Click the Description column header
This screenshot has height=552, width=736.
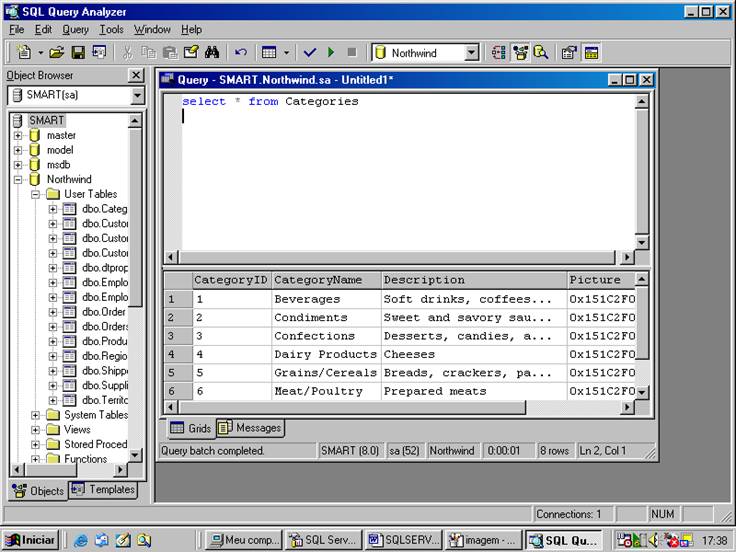pyautogui.click(x=474, y=280)
